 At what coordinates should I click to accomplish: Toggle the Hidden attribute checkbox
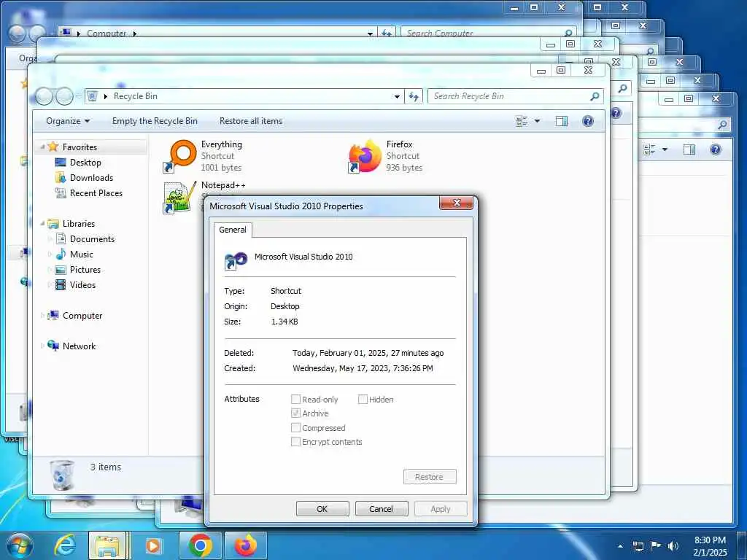coord(363,399)
